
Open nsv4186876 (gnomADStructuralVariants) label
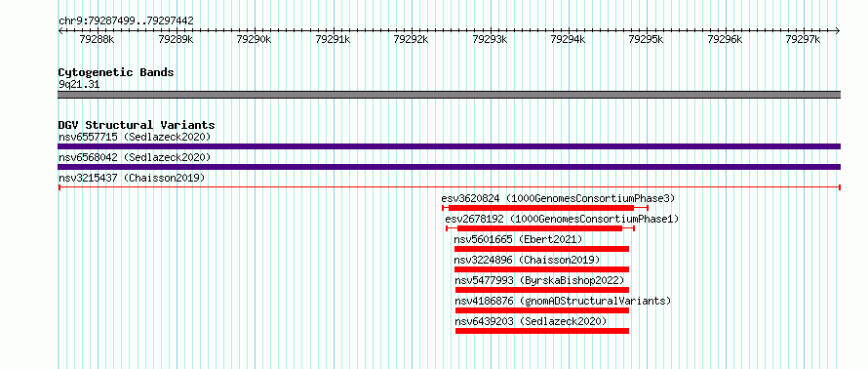[x=563, y=301]
